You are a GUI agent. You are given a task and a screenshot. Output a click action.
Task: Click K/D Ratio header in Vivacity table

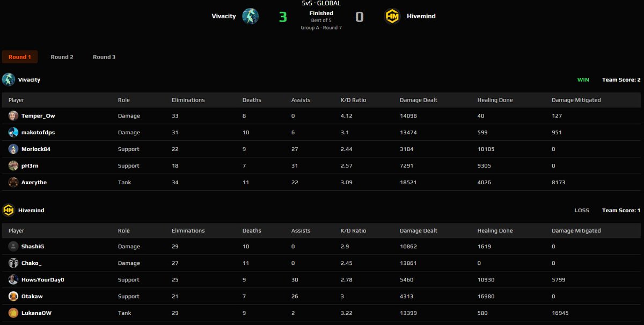353,100
